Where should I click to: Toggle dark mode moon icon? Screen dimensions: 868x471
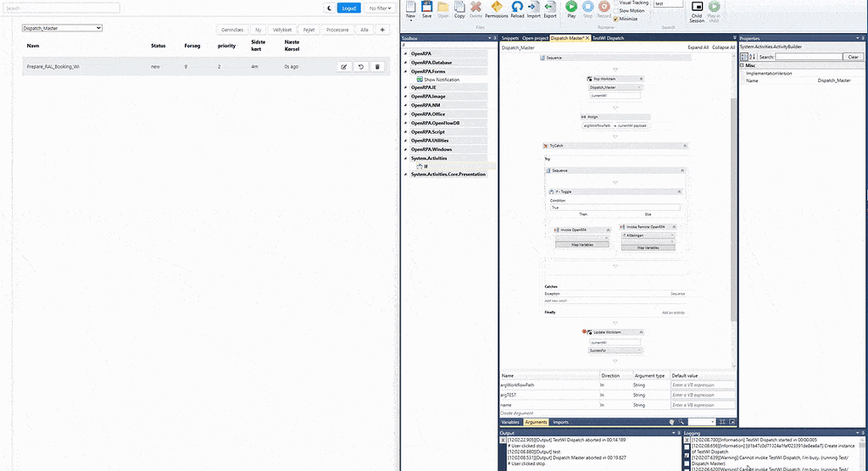coord(329,8)
